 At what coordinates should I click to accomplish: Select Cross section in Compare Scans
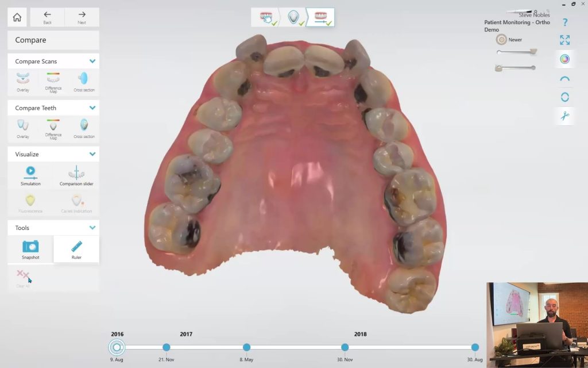[84, 81]
